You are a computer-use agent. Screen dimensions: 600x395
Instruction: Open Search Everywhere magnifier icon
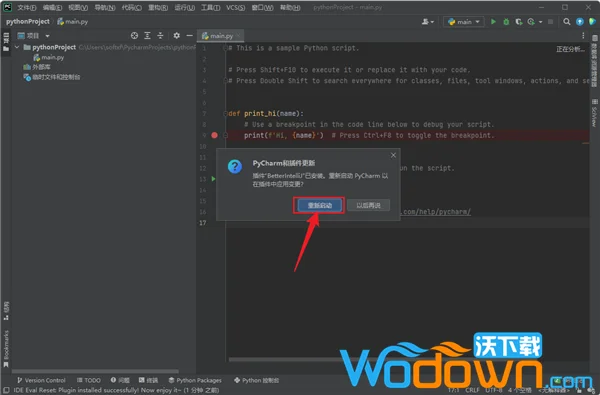pos(567,22)
